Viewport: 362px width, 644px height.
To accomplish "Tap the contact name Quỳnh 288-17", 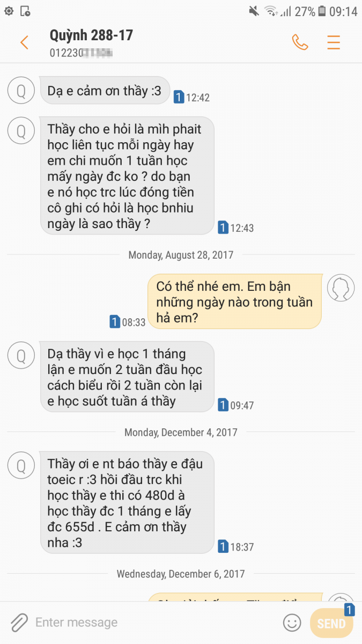I will (91, 35).
